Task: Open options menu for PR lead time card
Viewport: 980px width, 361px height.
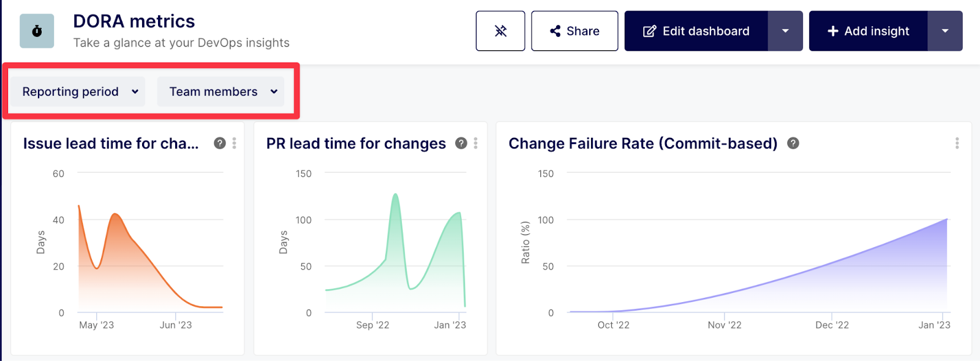Action: [x=476, y=143]
